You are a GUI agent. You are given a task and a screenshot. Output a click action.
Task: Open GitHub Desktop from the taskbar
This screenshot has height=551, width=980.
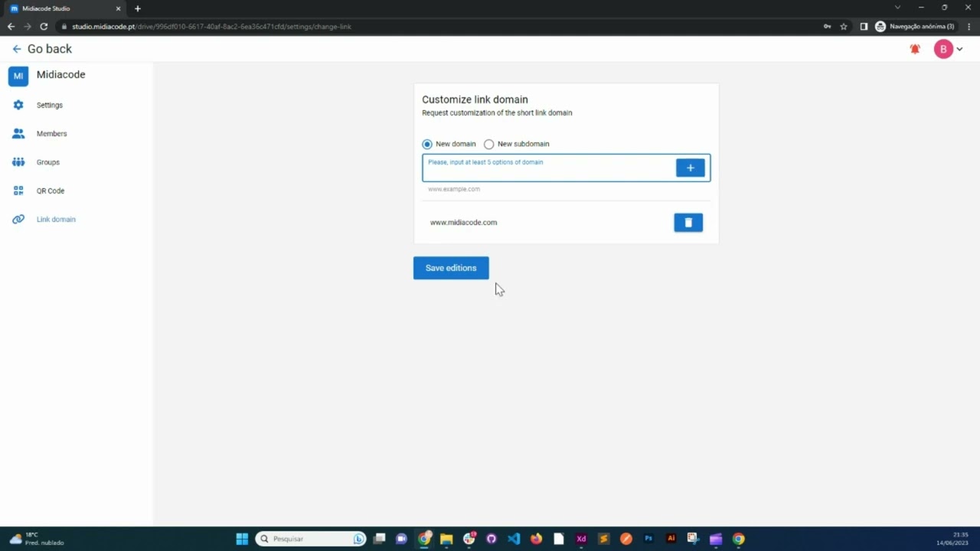(492, 539)
